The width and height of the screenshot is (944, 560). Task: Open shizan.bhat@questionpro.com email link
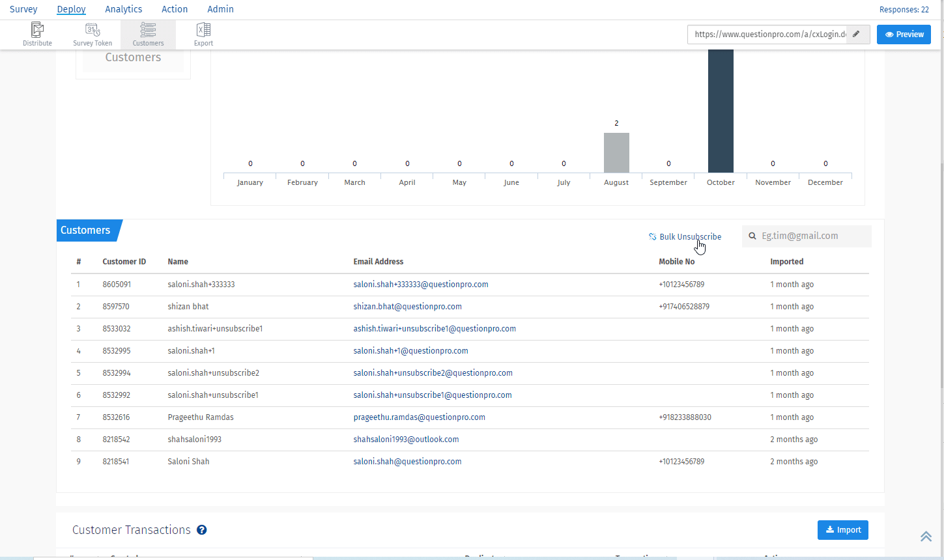(x=407, y=307)
